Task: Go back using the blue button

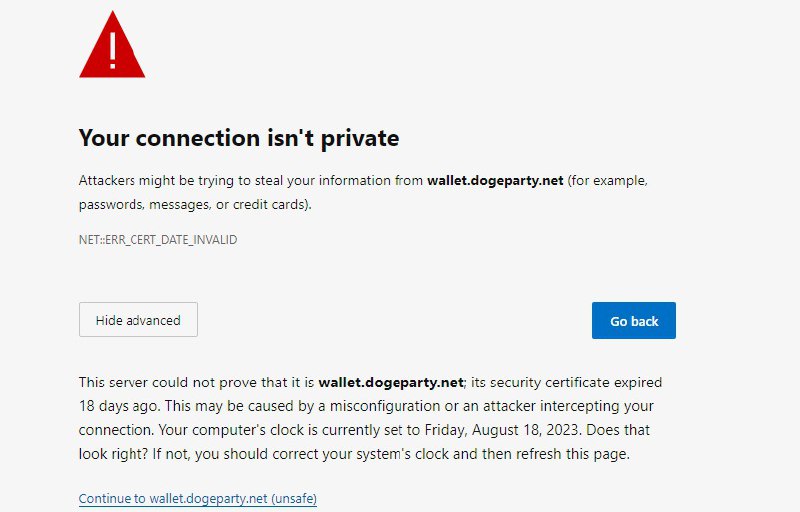Action: coord(634,321)
